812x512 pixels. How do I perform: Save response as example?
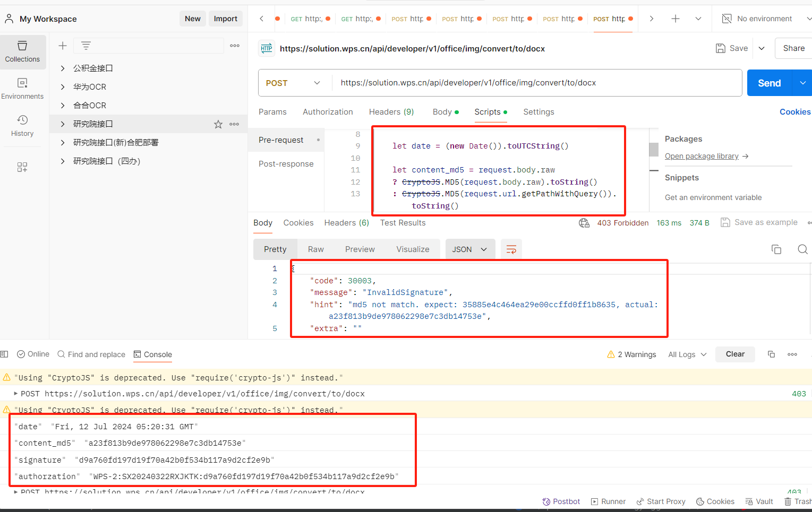tap(759, 222)
